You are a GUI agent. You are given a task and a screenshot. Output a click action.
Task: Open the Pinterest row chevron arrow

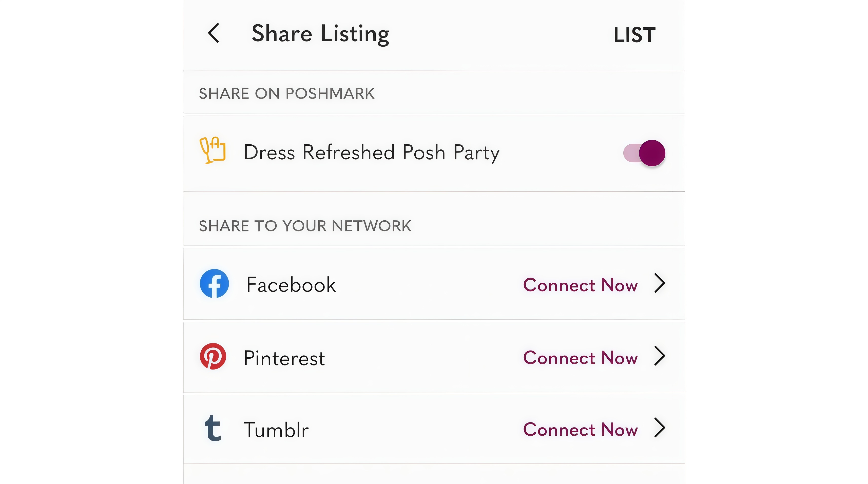pos(660,356)
